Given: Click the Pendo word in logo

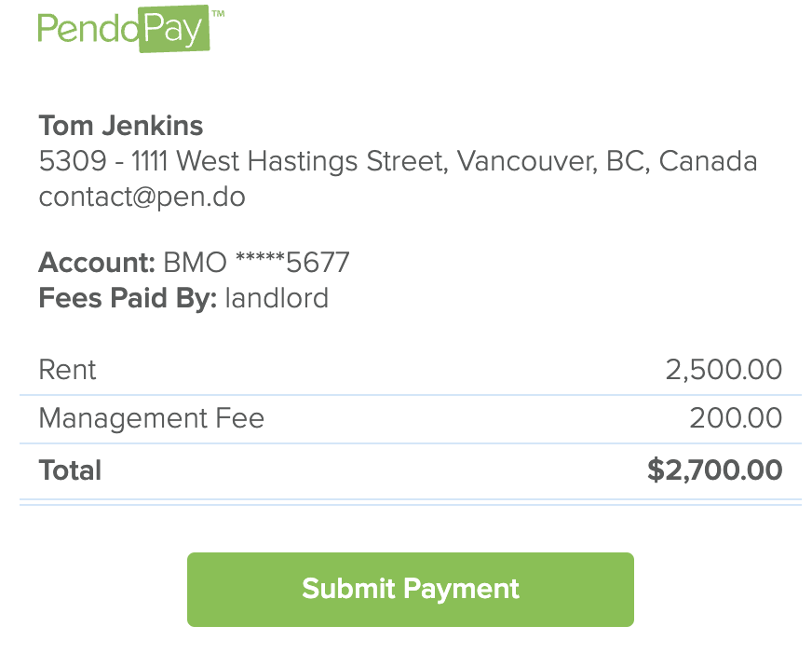Looking at the screenshot, I should tap(88, 29).
